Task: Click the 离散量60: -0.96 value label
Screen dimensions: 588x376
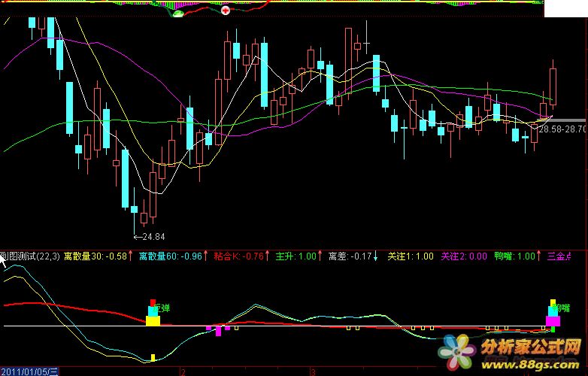Action: pyautogui.click(x=171, y=256)
